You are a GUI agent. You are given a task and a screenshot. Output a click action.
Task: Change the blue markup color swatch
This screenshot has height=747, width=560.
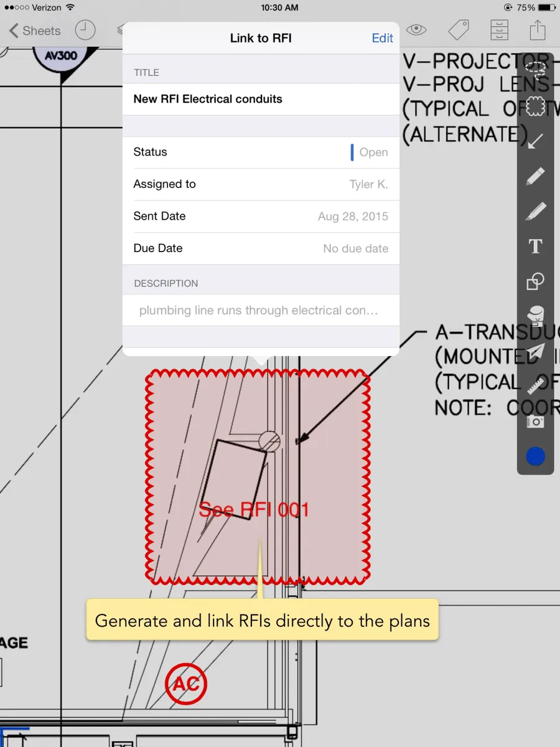pyautogui.click(x=536, y=456)
